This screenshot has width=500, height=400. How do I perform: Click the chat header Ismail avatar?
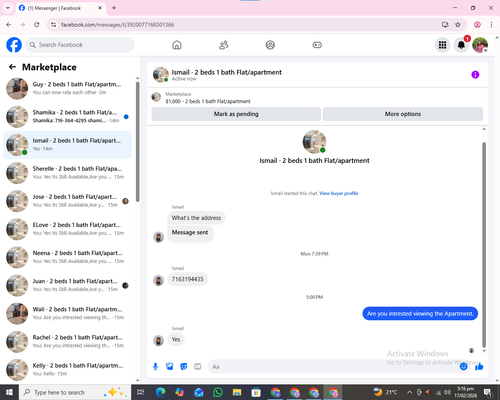pyautogui.click(x=161, y=74)
